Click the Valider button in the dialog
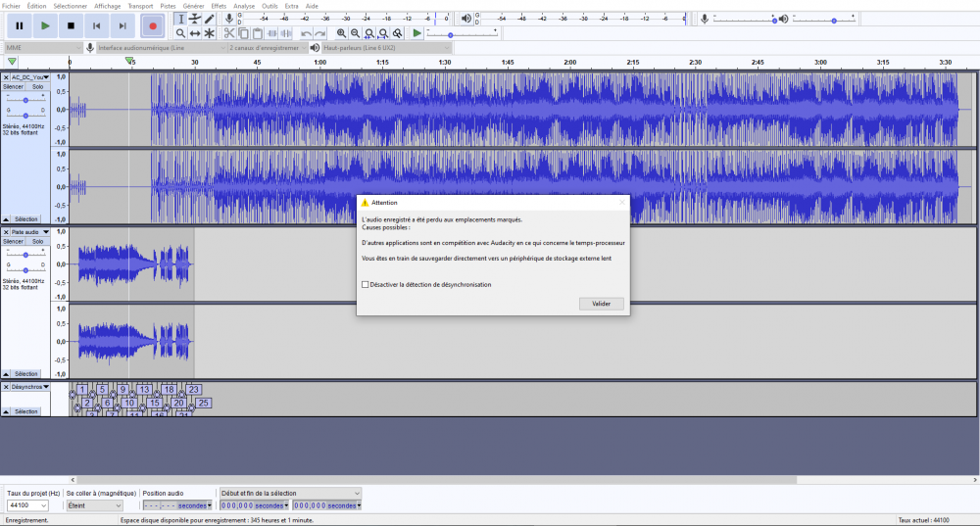The image size is (980, 526). (601, 304)
